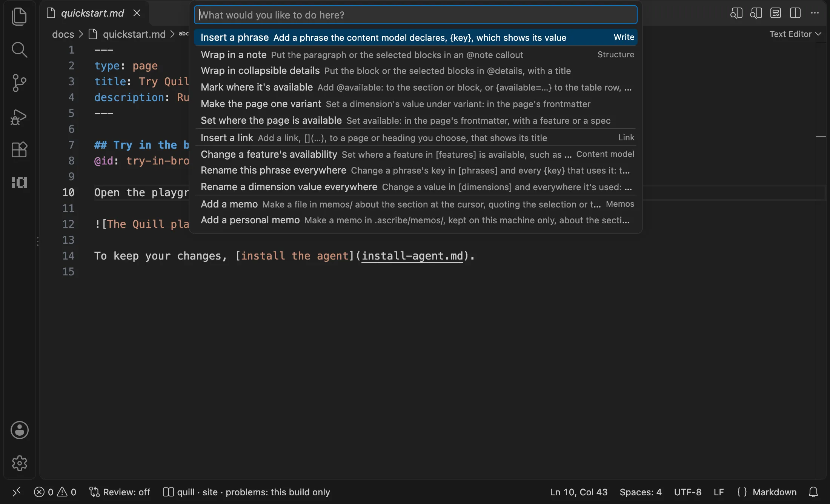Open the Manage settings gear

pyautogui.click(x=19, y=463)
